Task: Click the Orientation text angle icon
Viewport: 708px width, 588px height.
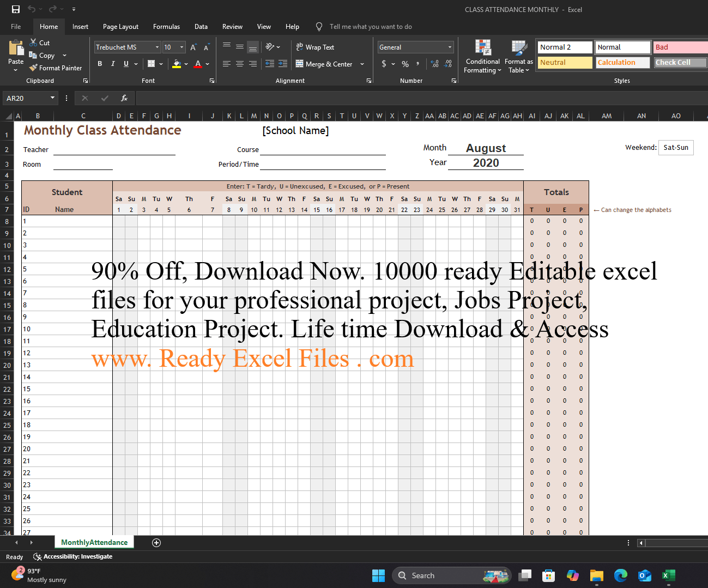Action: (x=270, y=47)
